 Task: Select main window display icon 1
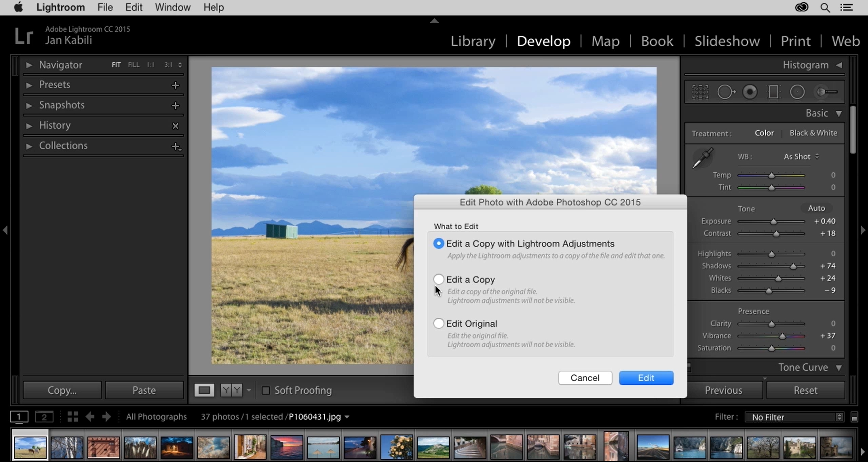coord(19,417)
